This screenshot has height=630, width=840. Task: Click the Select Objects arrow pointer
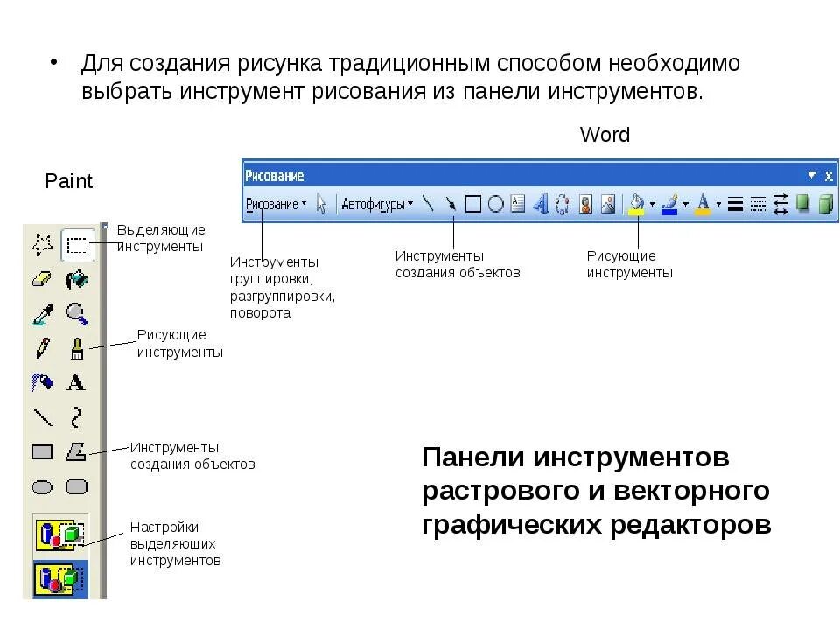click(x=321, y=204)
